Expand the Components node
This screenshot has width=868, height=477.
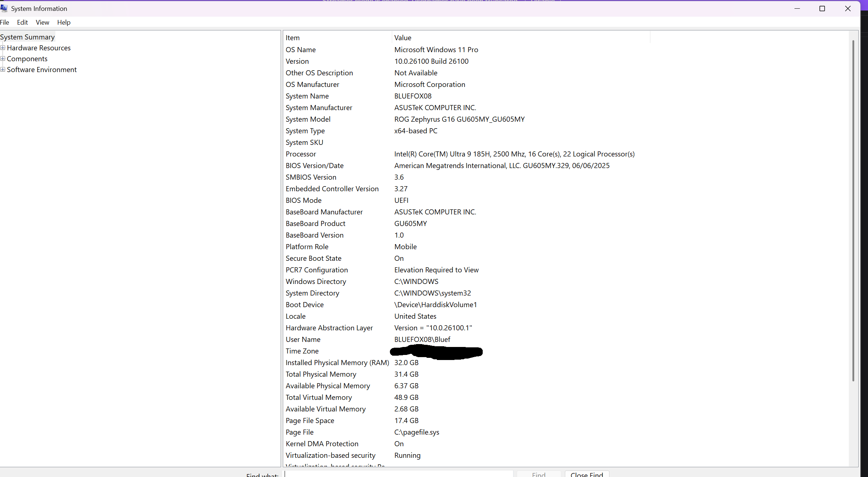coord(3,59)
